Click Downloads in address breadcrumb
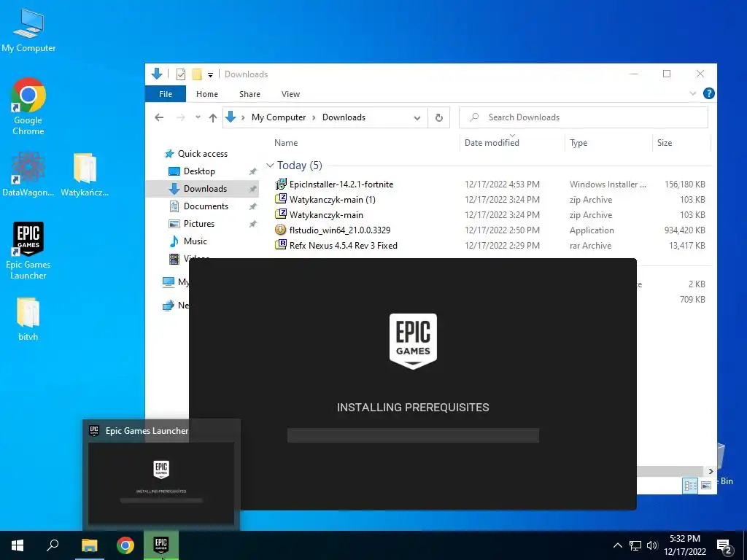This screenshot has height=560, width=747. coord(344,117)
